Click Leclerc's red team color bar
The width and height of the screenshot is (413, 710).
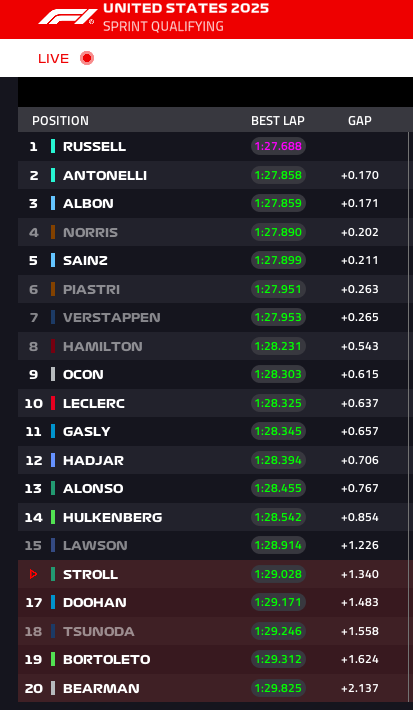tap(53, 403)
